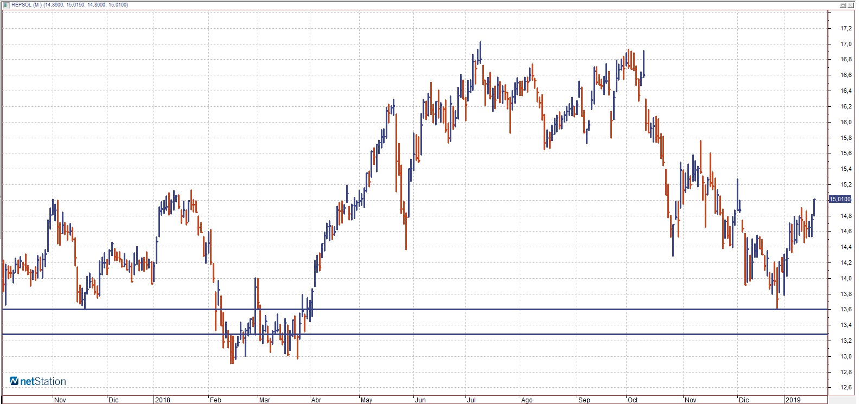Click the 14,8 price axis label
The width and height of the screenshot is (868, 404).
click(x=846, y=216)
